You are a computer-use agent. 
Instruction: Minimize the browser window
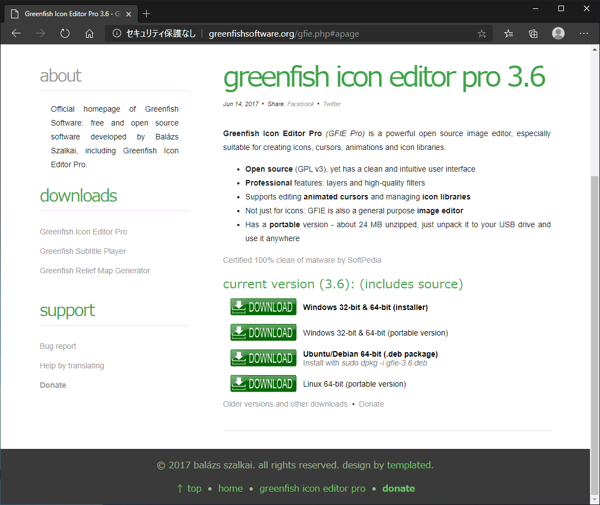[535, 8]
